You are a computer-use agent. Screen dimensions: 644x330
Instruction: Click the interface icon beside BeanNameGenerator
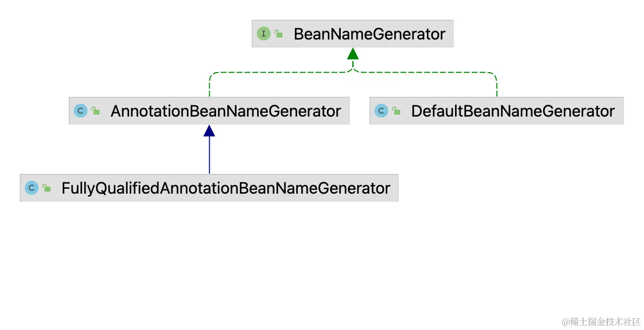[264, 34]
